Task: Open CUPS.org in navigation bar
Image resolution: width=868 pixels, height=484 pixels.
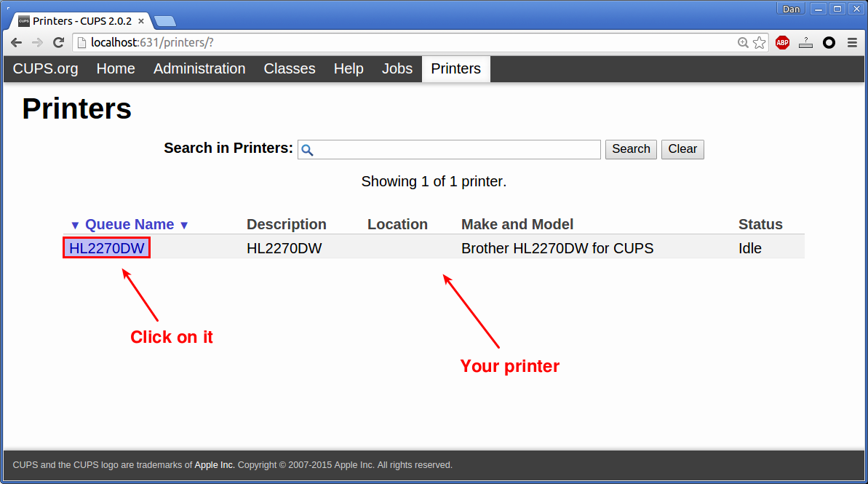Action: click(45, 68)
